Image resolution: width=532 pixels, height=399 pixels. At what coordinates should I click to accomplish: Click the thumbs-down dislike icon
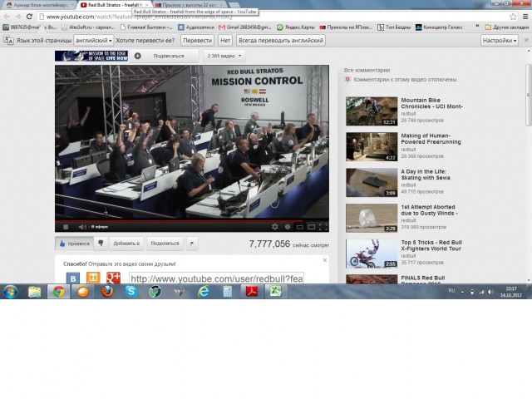point(101,244)
